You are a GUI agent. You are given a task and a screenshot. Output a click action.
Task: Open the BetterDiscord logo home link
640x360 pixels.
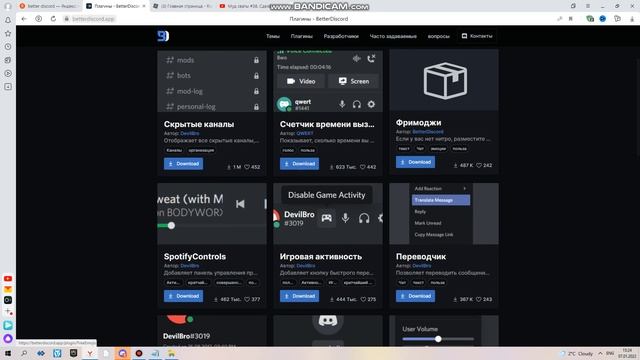click(163, 36)
